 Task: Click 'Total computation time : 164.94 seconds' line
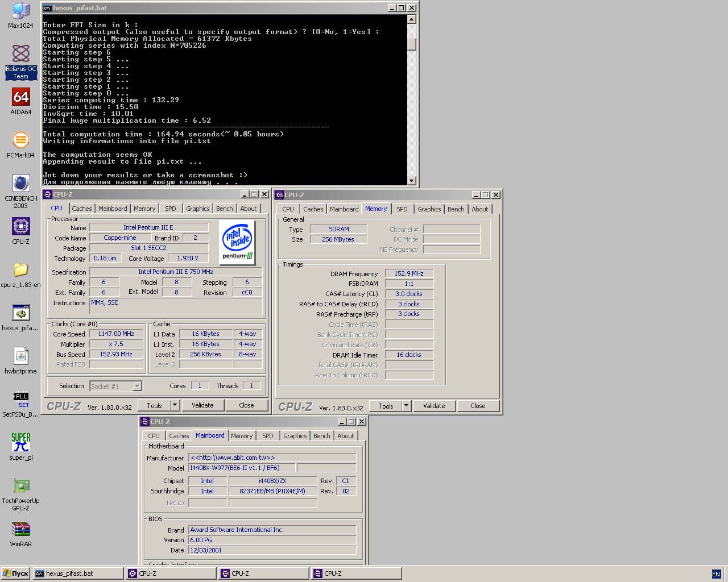163,134
